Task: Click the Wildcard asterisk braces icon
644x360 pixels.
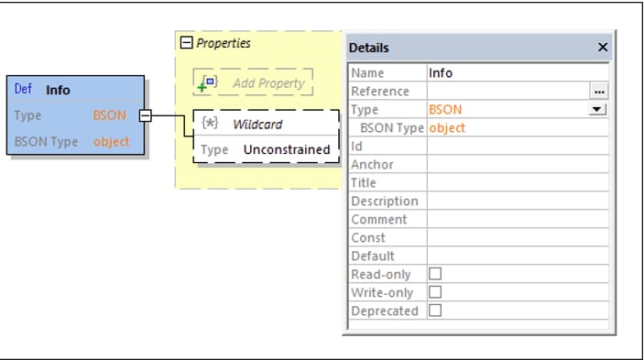Action: pyautogui.click(x=210, y=123)
